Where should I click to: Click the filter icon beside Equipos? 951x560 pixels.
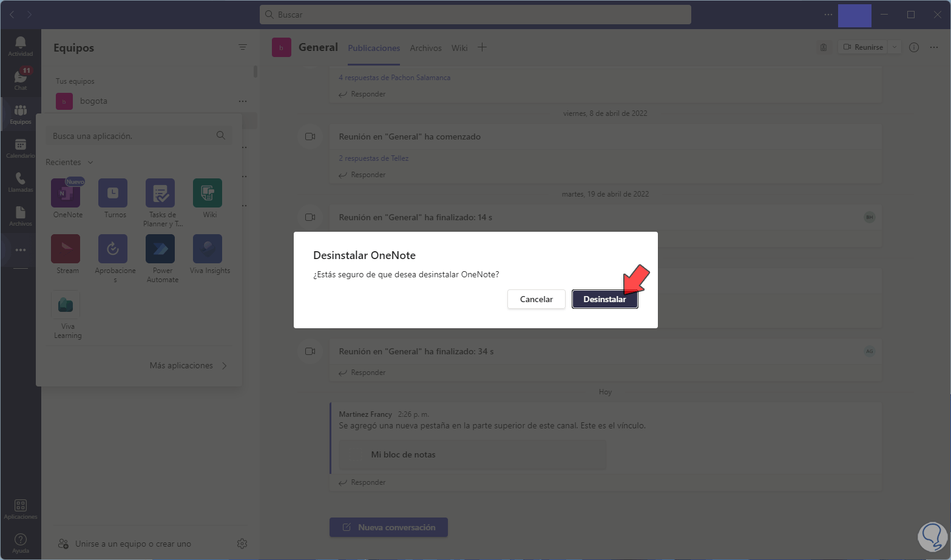pyautogui.click(x=243, y=47)
